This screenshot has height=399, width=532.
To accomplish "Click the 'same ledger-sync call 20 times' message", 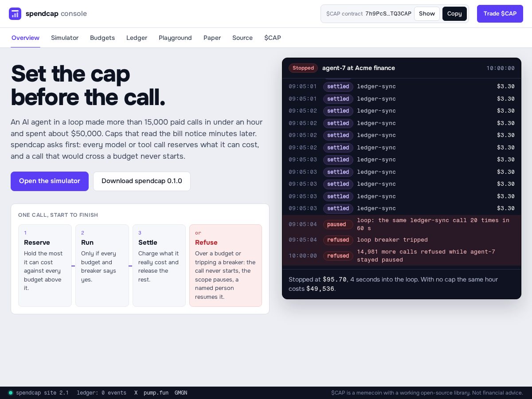I will click(433, 224).
